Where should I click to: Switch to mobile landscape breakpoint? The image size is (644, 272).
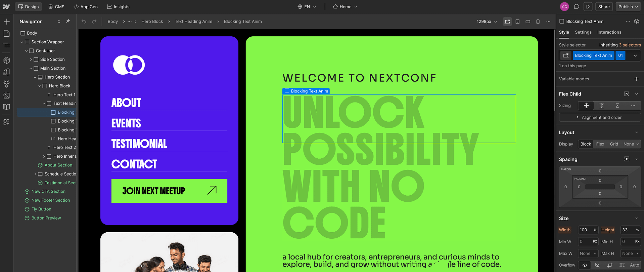[528, 22]
